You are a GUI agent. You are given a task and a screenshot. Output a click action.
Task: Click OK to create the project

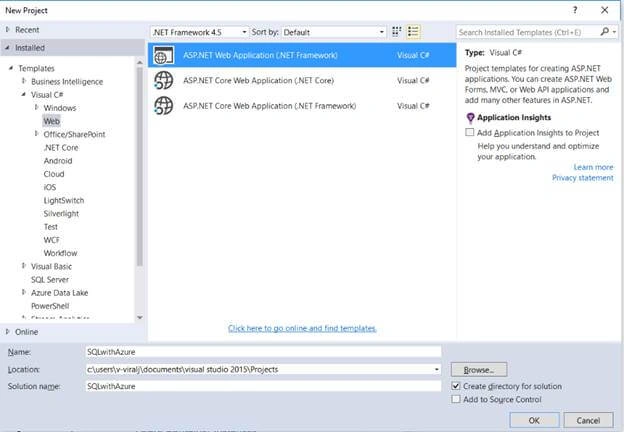(x=534, y=420)
